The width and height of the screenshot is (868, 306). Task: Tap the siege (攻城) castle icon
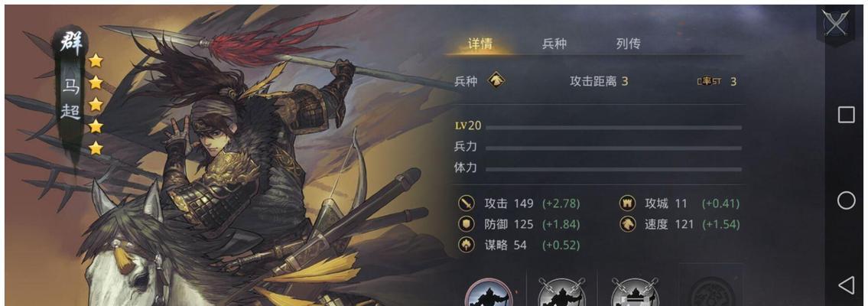627,203
